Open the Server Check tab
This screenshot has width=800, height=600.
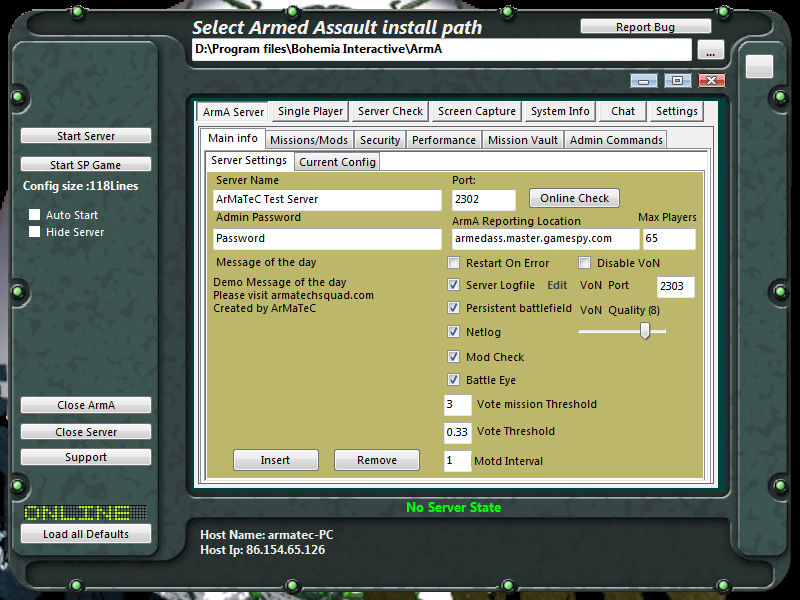tap(390, 111)
